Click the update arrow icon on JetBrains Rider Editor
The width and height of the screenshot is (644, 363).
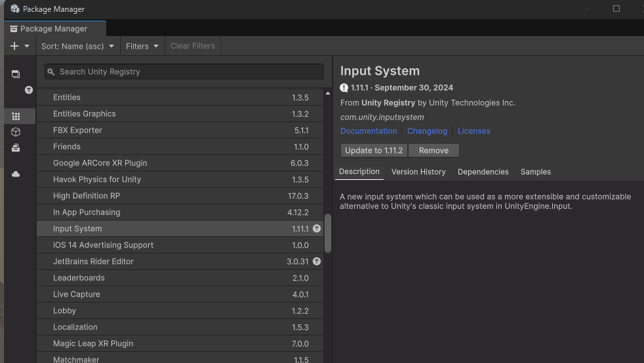[317, 261]
